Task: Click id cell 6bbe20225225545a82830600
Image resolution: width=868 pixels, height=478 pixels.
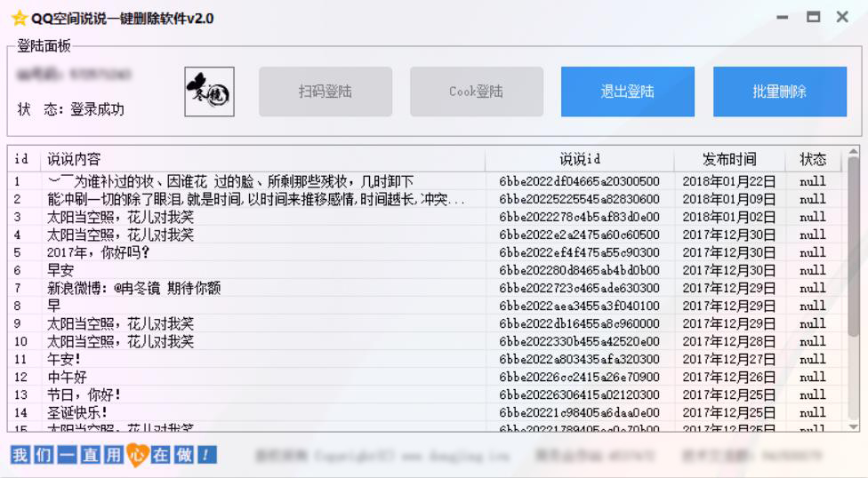Action: (x=579, y=199)
